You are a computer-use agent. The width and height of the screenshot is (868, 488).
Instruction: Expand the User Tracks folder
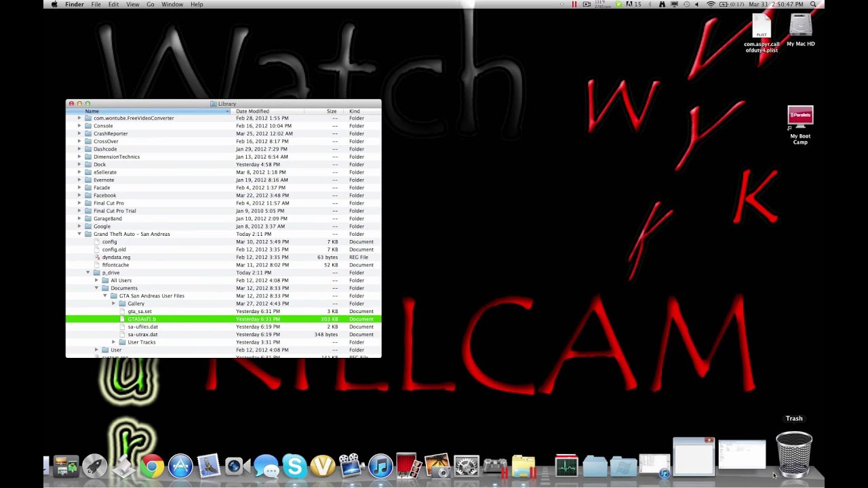114,342
